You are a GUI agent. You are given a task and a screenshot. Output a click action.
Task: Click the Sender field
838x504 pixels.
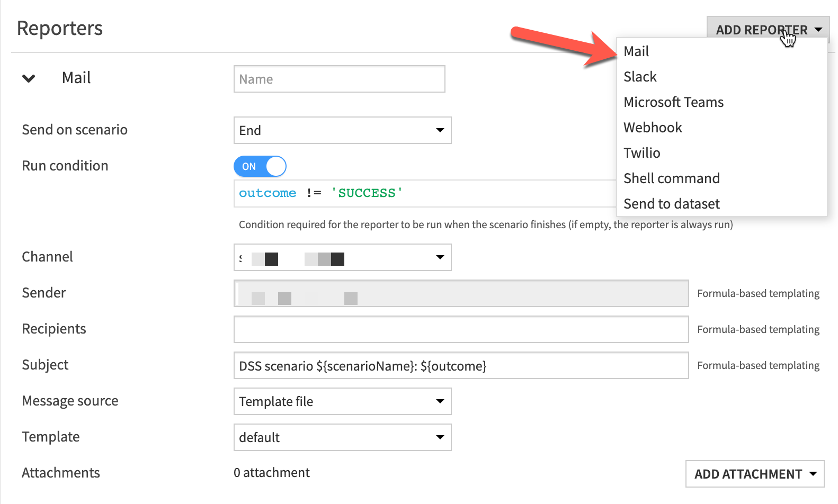click(461, 293)
